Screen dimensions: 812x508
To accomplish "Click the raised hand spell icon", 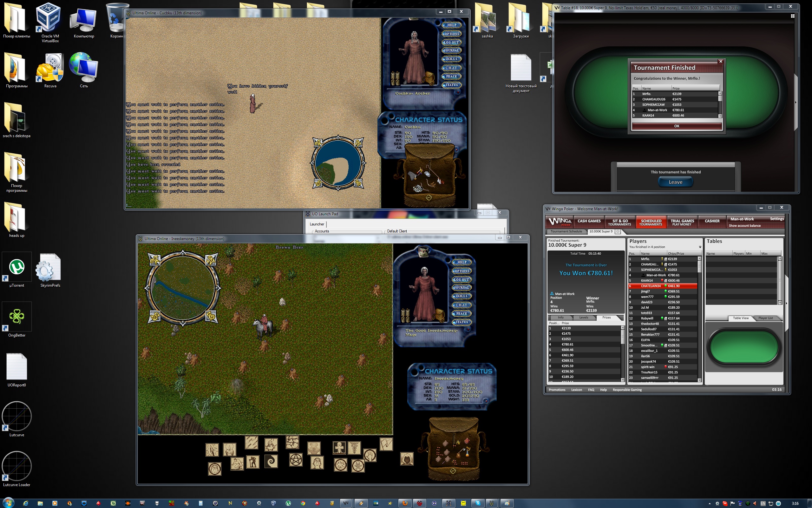I will (x=370, y=455).
